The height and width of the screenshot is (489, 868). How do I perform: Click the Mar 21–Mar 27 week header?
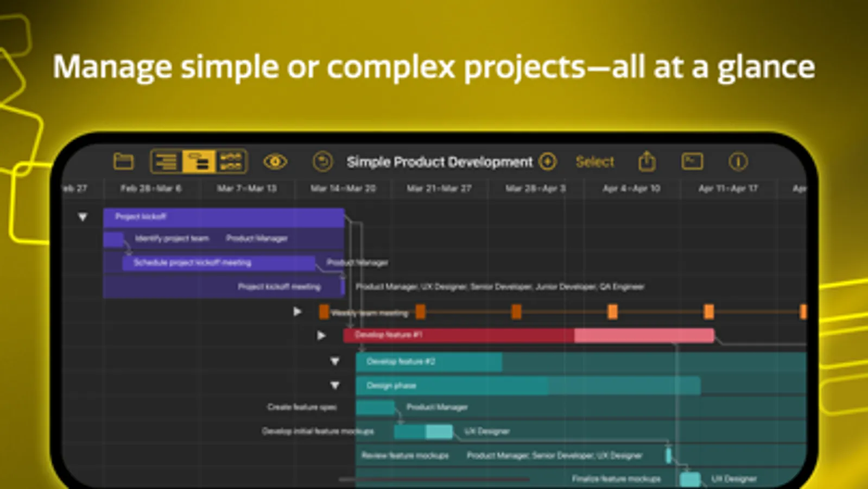click(x=439, y=188)
